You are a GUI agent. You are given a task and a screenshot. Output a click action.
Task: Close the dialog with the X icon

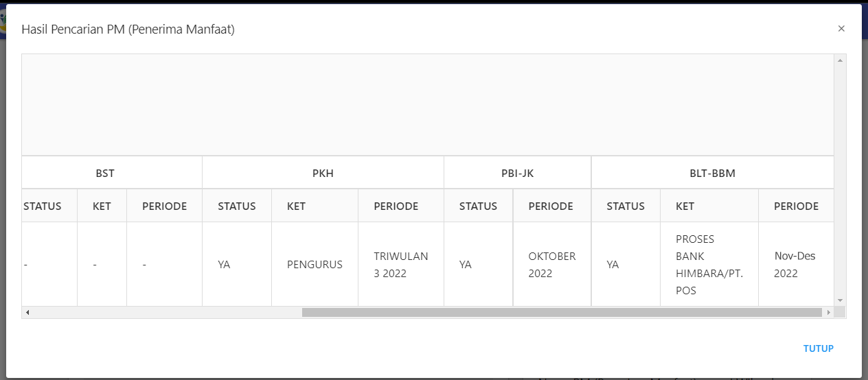[841, 29]
